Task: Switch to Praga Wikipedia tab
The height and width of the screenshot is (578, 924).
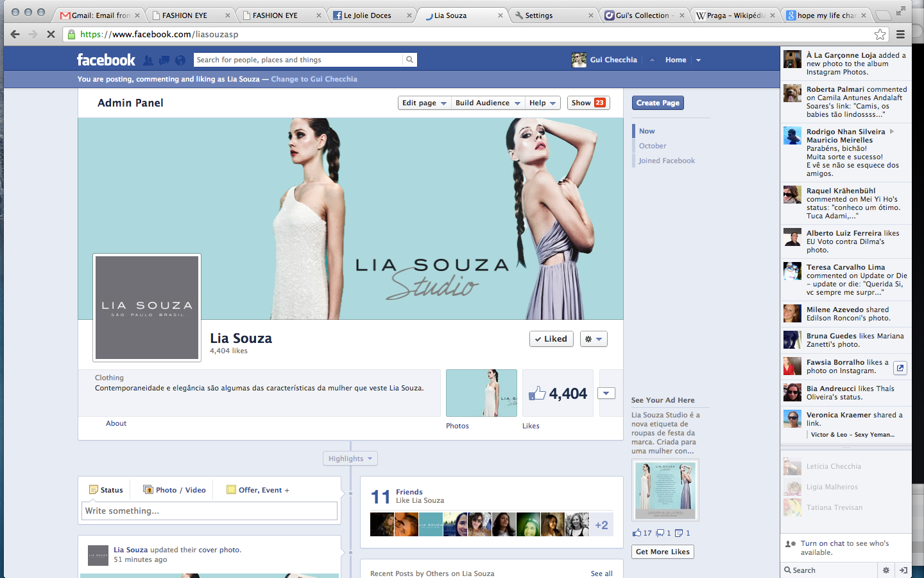Action: click(x=735, y=15)
